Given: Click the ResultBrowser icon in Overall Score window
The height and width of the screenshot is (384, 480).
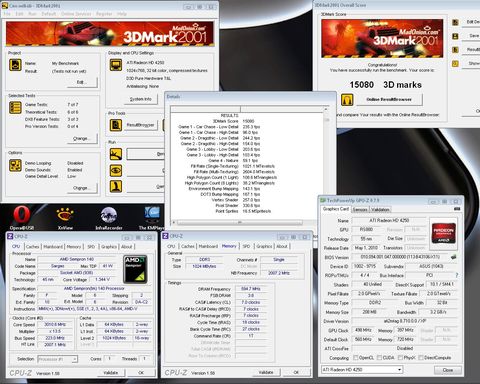Looking at the screenshot, I should [455, 50].
